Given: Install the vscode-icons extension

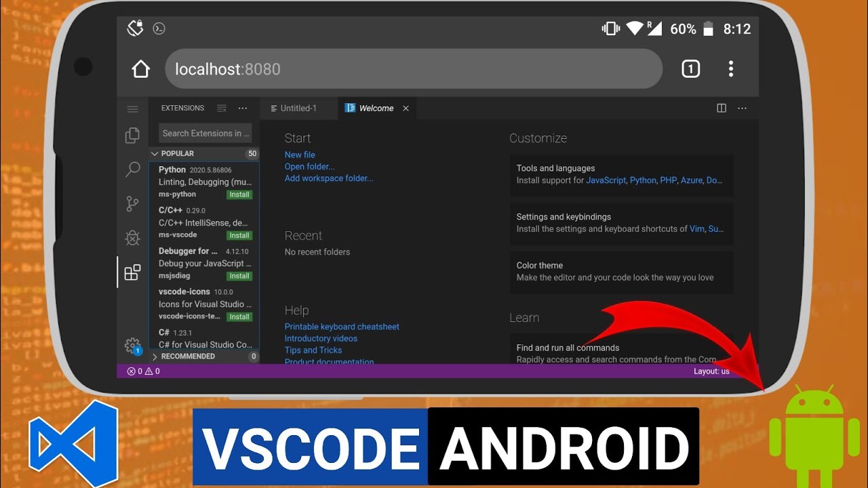Looking at the screenshot, I should pyautogui.click(x=239, y=317).
